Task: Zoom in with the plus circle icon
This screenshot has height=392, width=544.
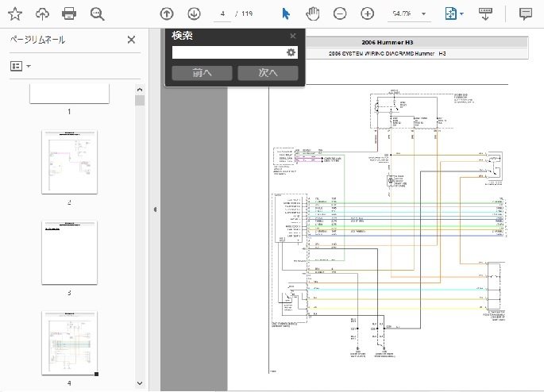Action: click(367, 13)
